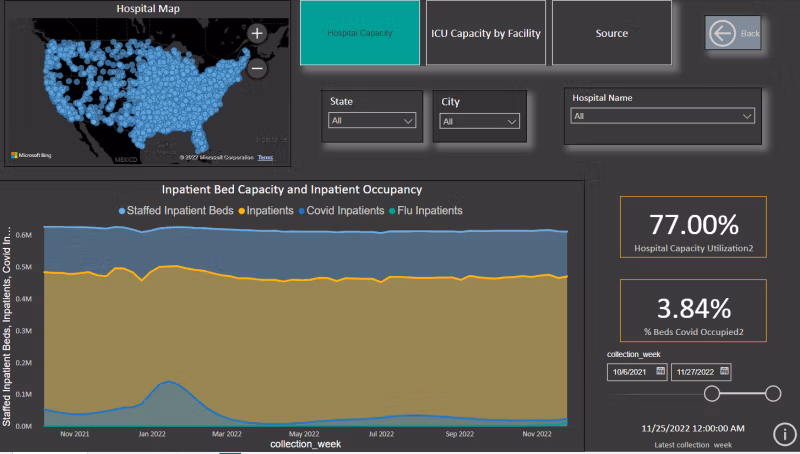Image resolution: width=800 pixels, height=454 pixels.
Task: Open the map Terms link
Action: 265,158
